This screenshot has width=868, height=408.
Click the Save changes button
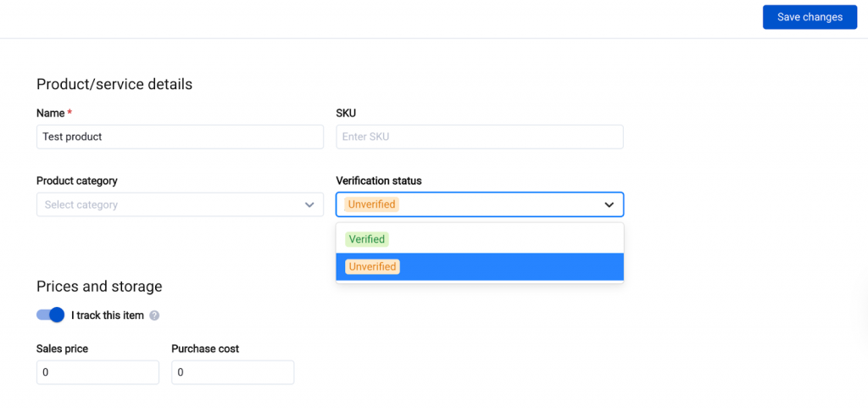(x=810, y=17)
